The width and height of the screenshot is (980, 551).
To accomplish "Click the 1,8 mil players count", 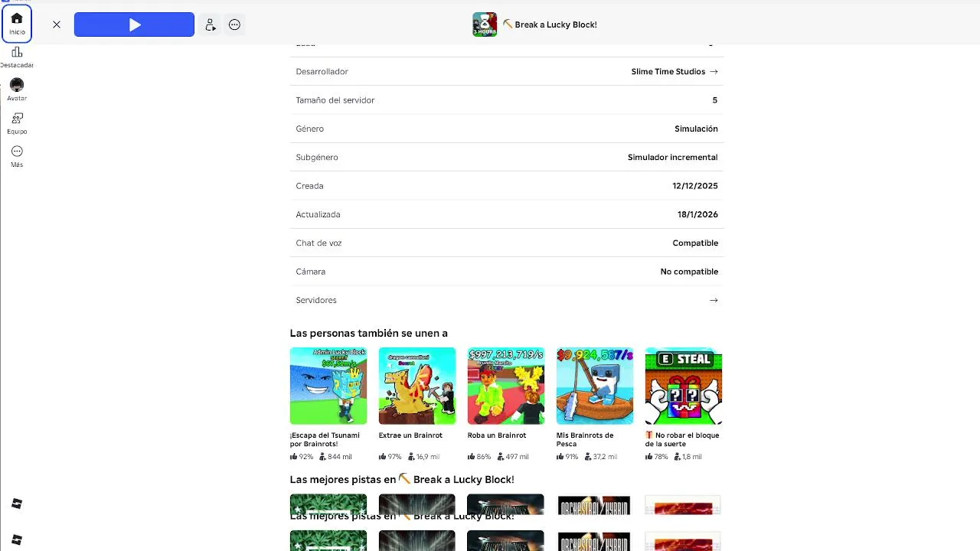I will pyautogui.click(x=688, y=457).
